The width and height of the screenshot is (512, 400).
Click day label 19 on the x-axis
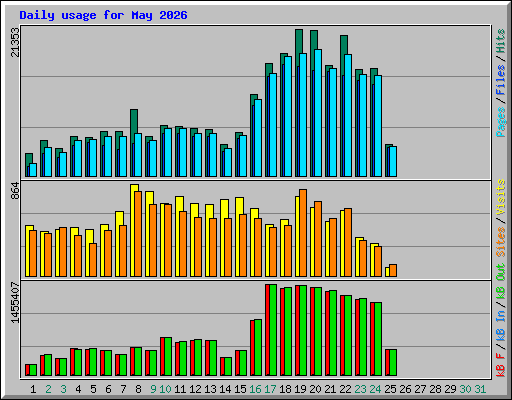coord(300,389)
